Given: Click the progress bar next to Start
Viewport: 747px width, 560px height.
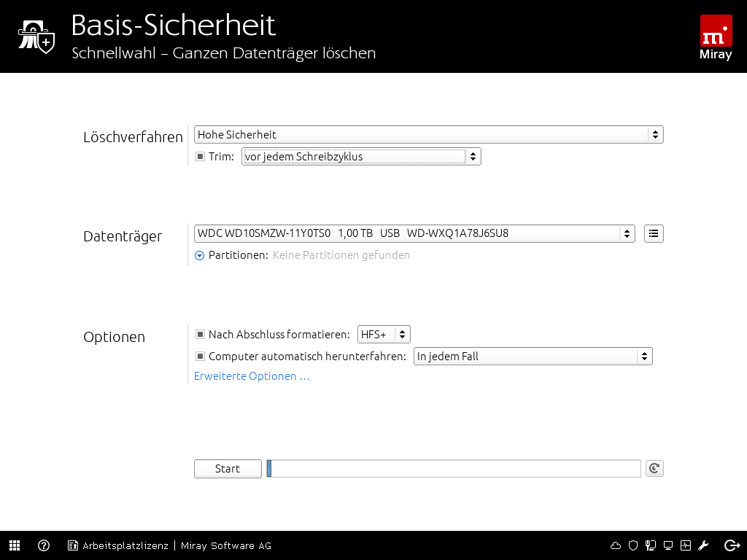Looking at the screenshot, I should [x=454, y=469].
